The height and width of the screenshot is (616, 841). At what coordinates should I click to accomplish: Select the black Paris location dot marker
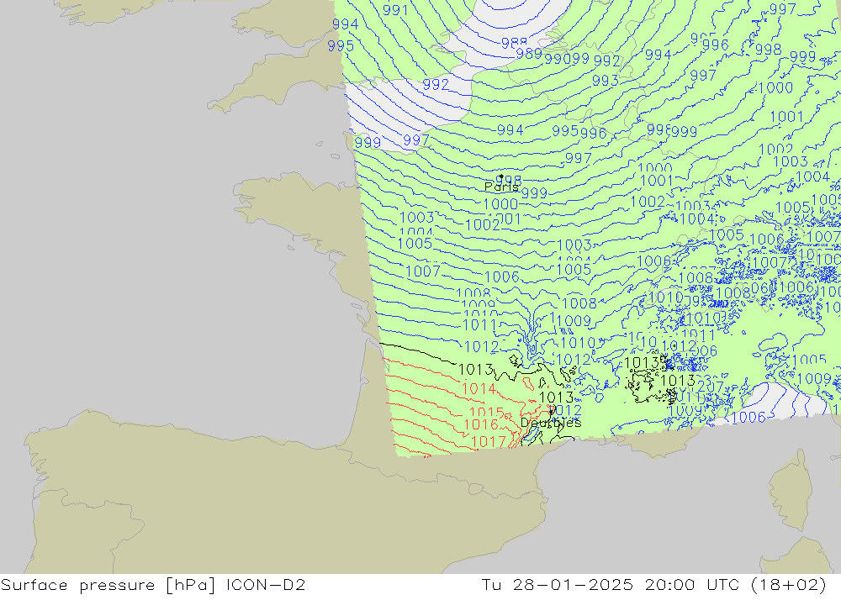tap(501, 176)
